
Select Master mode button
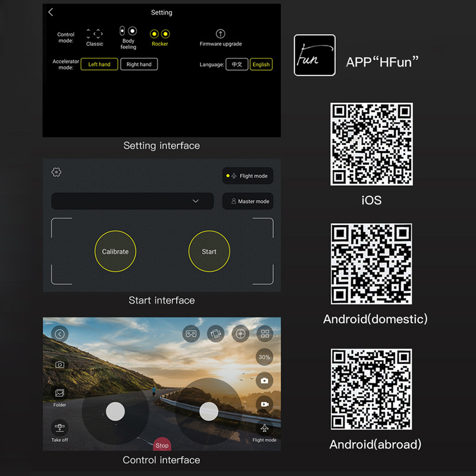tap(248, 201)
